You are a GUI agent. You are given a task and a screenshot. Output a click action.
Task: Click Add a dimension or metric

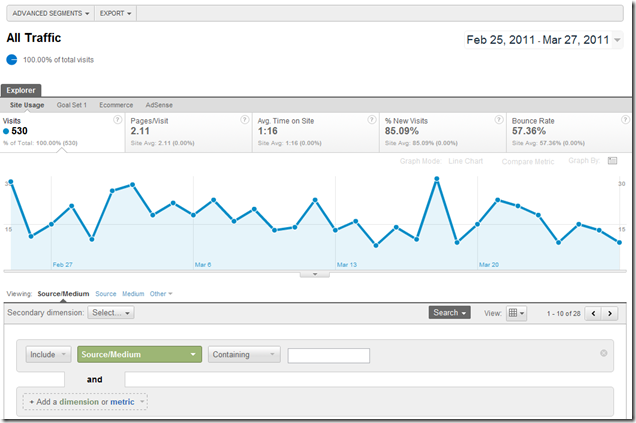pyautogui.click(x=85, y=402)
